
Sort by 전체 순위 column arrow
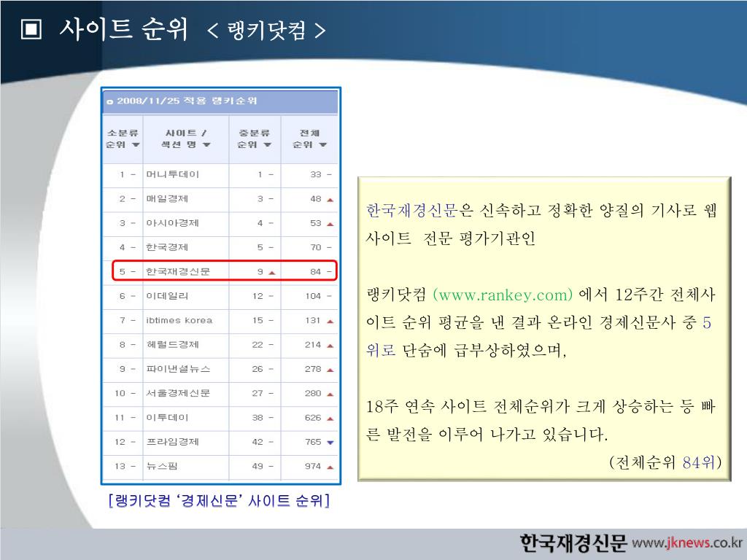click(x=323, y=145)
